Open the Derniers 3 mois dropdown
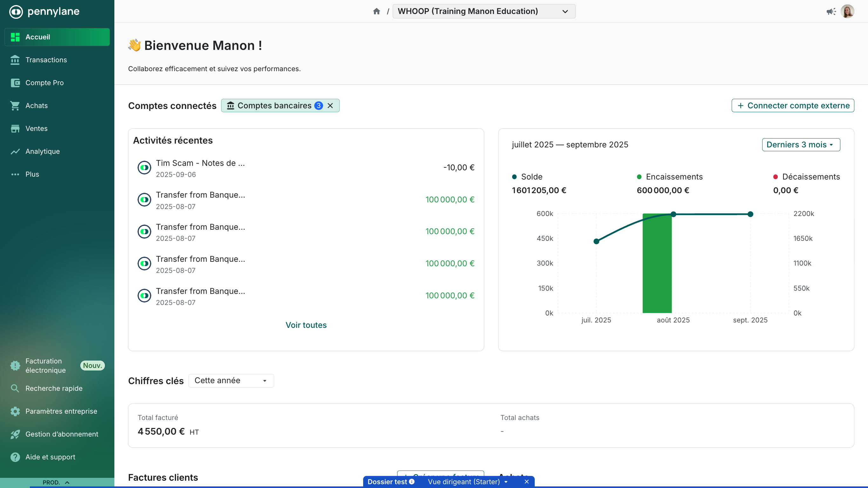The width and height of the screenshot is (868, 488). click(x=801, y=145)
